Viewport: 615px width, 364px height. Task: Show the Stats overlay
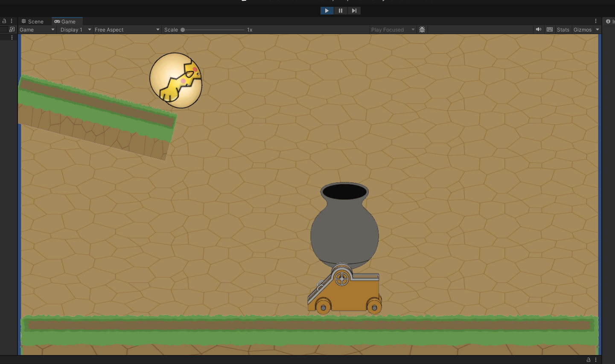click(x=563, y=29)
